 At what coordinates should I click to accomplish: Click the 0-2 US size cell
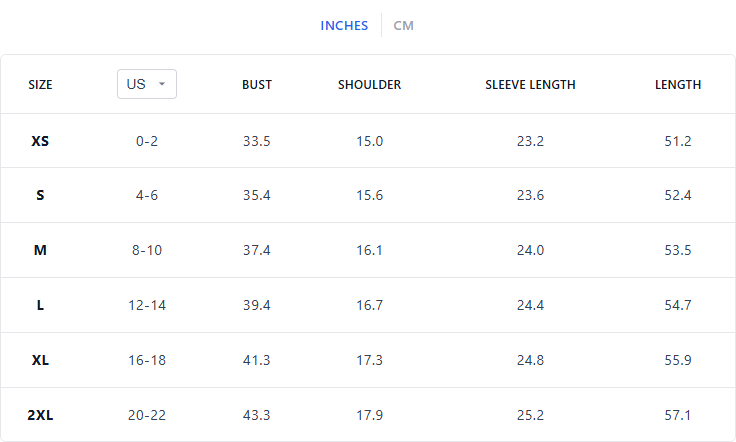[x=147, y=141]
